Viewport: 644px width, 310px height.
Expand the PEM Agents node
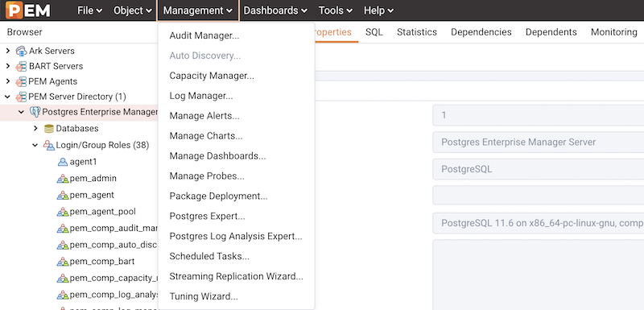pyautogui.click(x=8, y=81)
